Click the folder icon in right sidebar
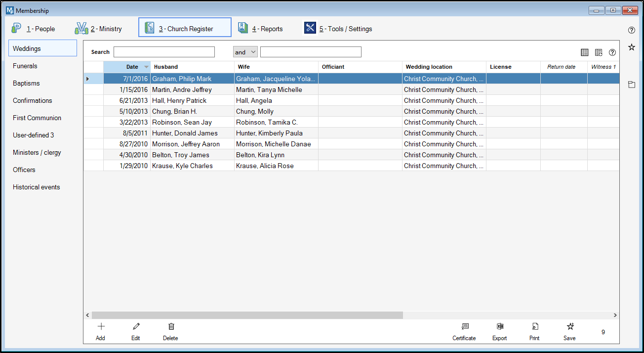The image size is (644, 353). 631,85
